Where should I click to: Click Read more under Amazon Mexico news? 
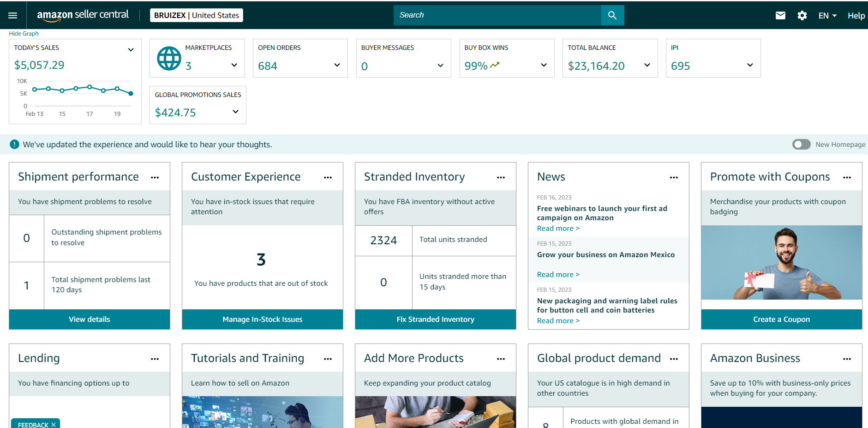[558, 275]
